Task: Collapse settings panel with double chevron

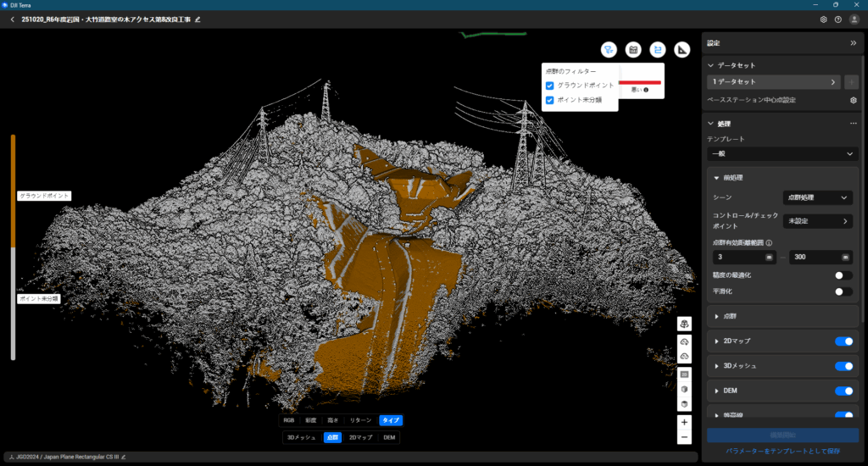Action: click(853, 42)
